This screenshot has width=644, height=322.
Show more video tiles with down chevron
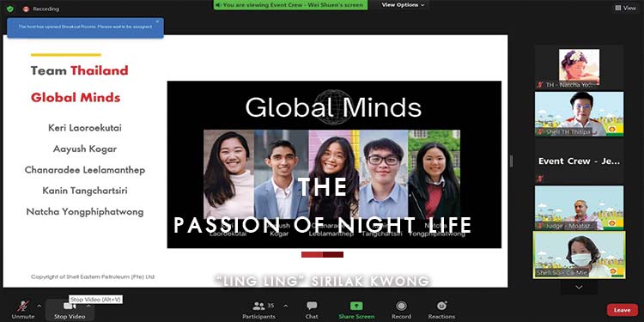pyautogui.click(x=579, y=287)
